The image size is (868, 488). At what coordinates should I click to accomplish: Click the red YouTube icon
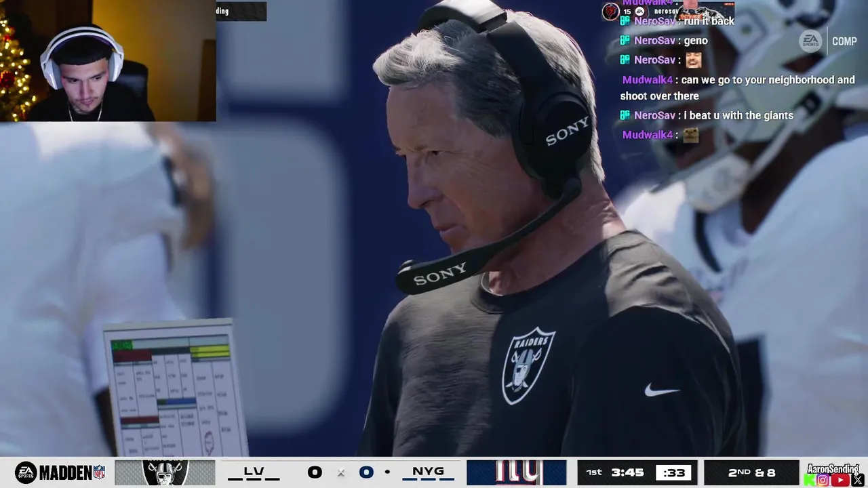tap(840, 481)
